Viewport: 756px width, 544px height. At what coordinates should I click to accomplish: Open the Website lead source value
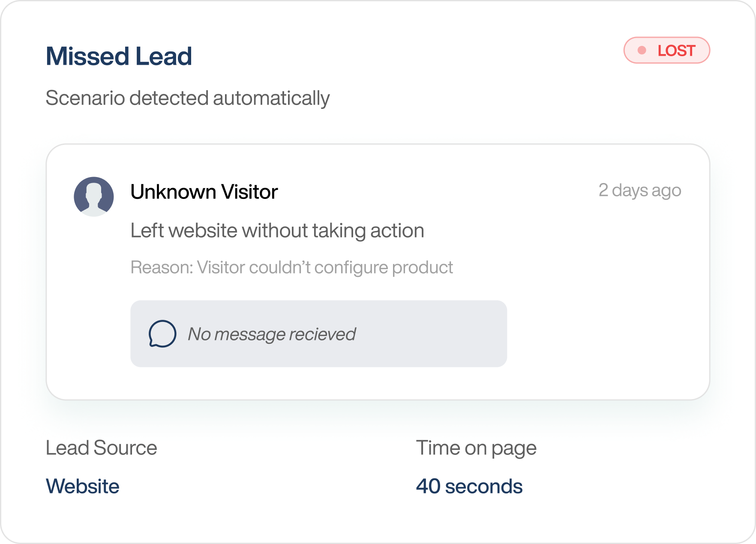click(83, 486)
